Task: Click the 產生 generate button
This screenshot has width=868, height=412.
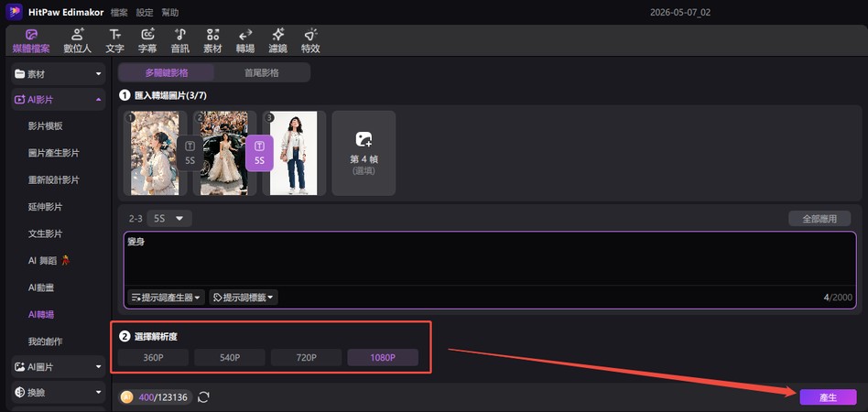Action: (828, 397)
